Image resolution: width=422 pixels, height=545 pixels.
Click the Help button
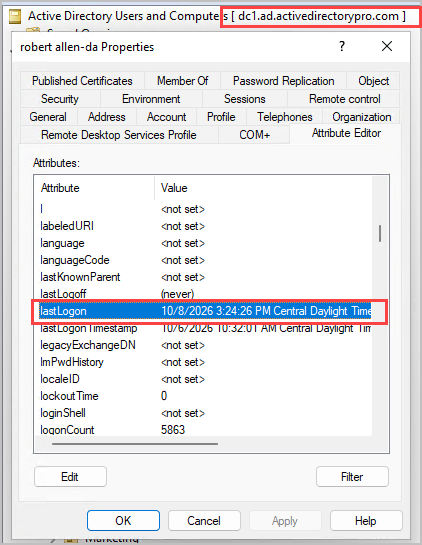(366, 521)
